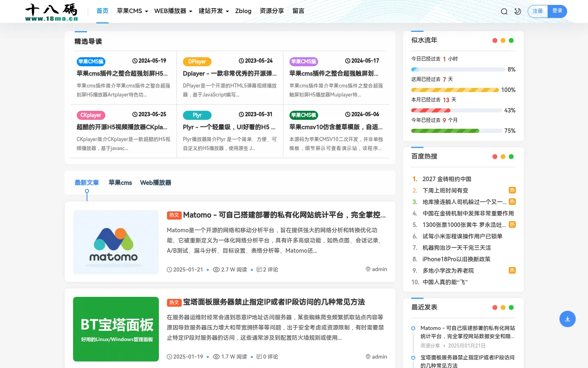Click the 今年已经过去 75% progress bar
This screenshot has width=588, height=368.
[x=457, y=131]
